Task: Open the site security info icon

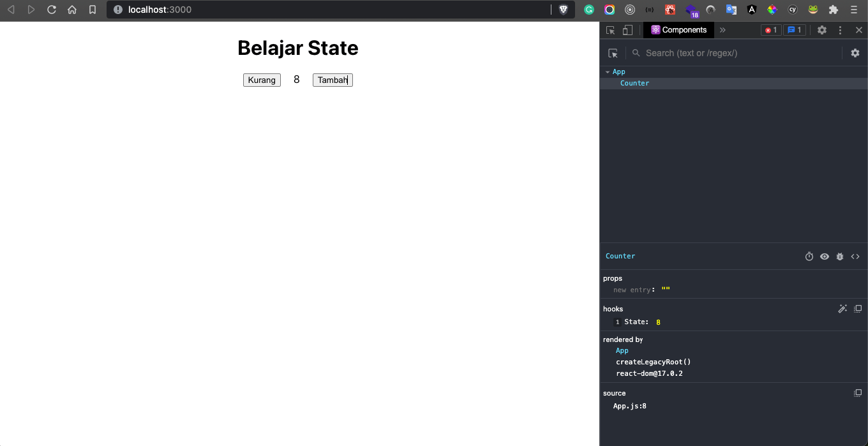Action: click(x=117, y=10)
